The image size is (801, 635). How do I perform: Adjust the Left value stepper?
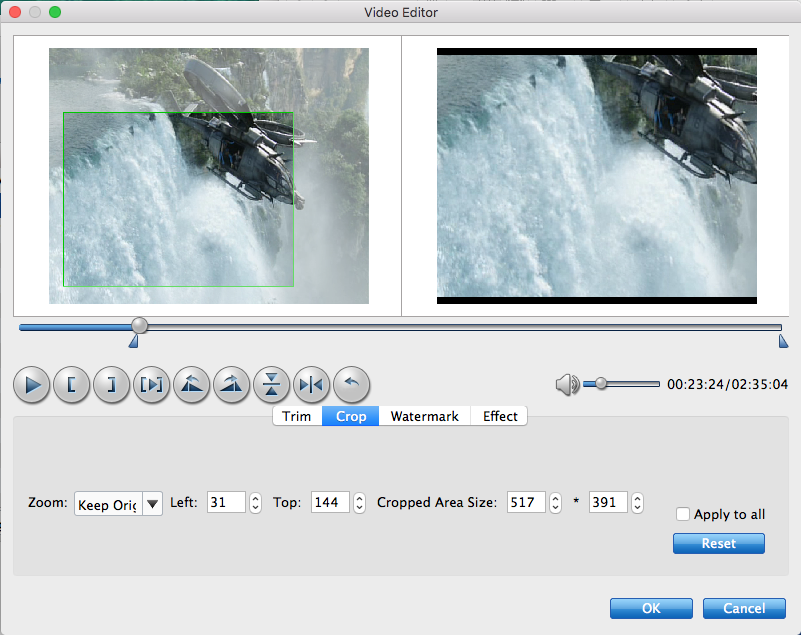[x=255, y=503]
